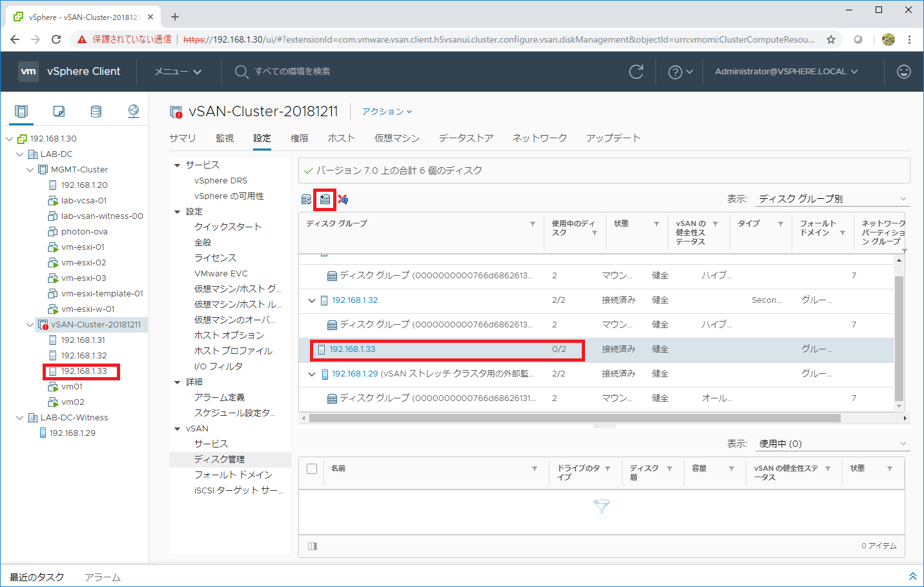The width and height of the screenshot is (924, 587).
Task: Open the メニュー dropdown
Action: click(178, 72)
